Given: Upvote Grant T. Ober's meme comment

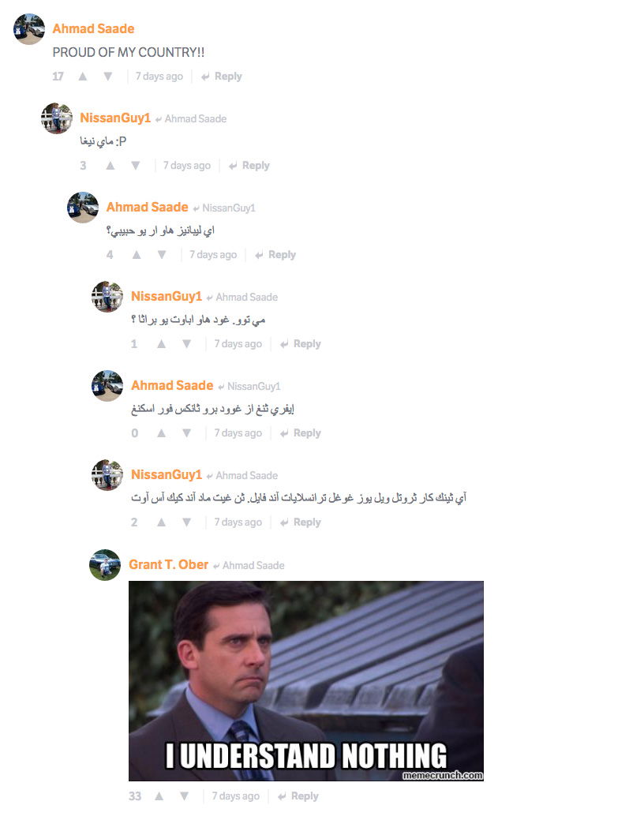Looking at the screenshot, I should tap(159, 796).
